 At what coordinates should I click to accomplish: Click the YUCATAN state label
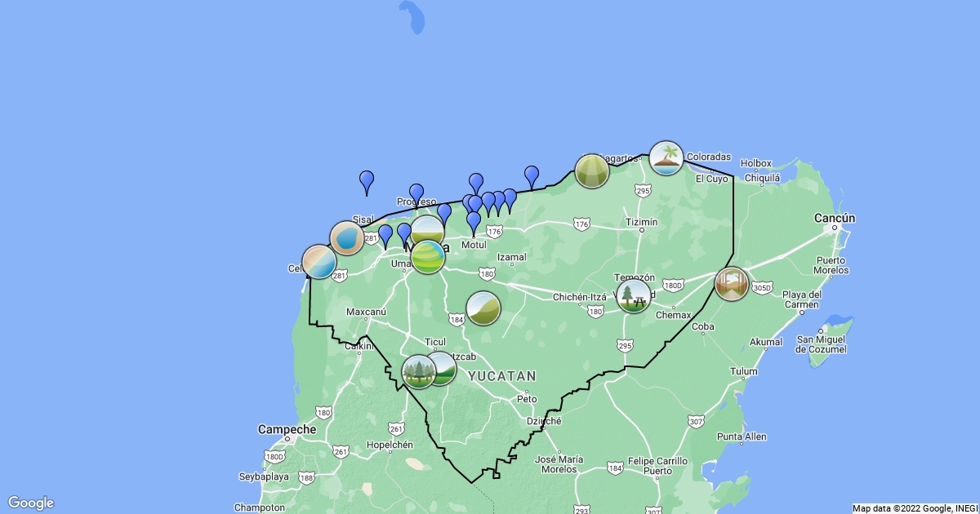click(x=502, y=376)
